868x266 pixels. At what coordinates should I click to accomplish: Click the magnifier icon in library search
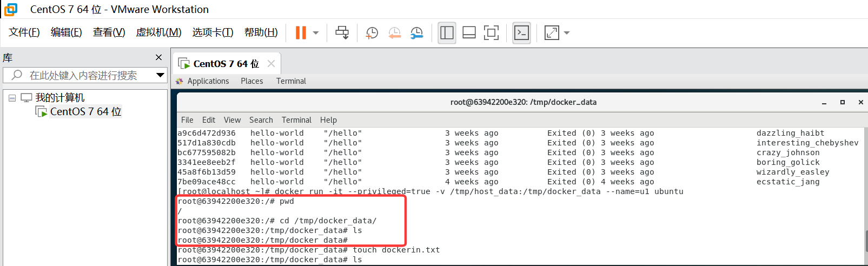point(17,75)
